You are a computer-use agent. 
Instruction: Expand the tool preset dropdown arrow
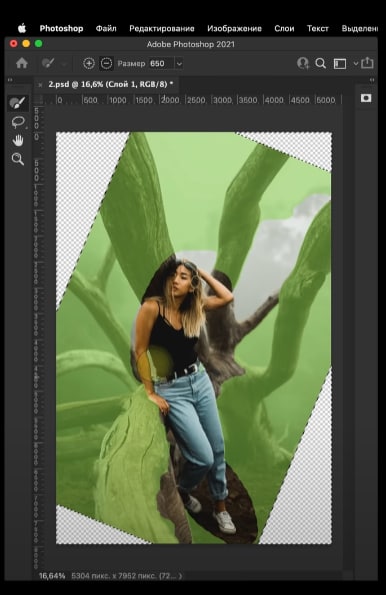64,64
